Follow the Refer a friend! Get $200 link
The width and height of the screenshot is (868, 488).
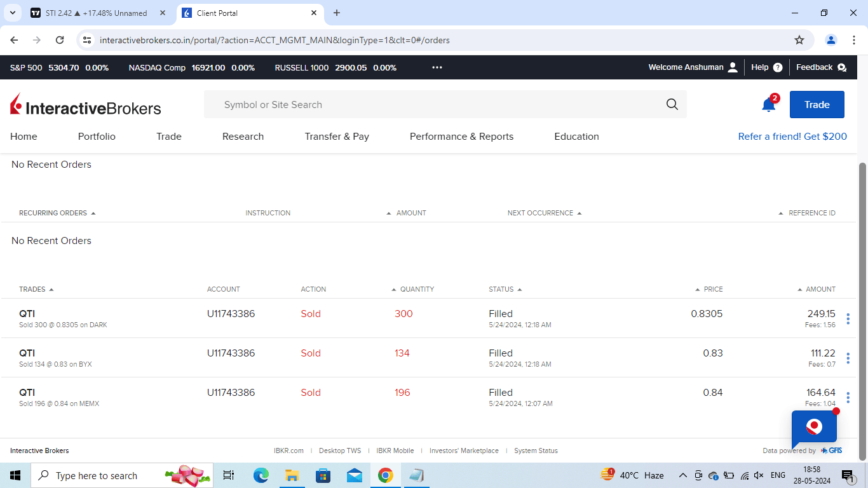792,137
